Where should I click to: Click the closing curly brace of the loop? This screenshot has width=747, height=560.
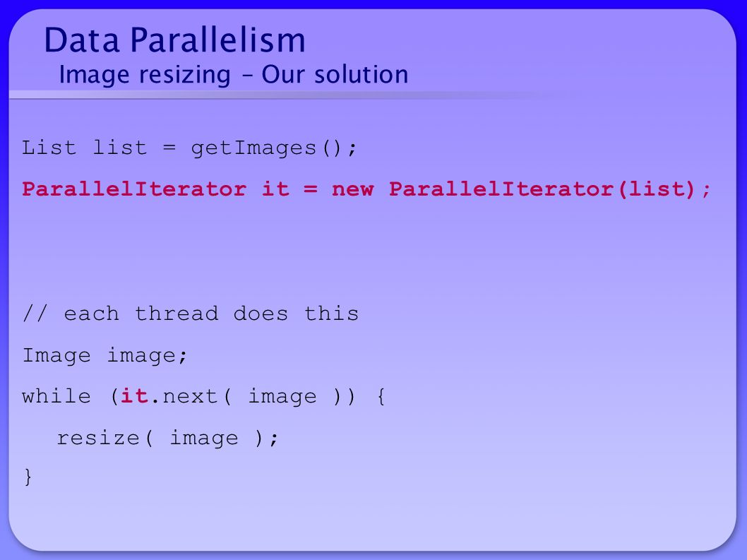pos(28,477)
